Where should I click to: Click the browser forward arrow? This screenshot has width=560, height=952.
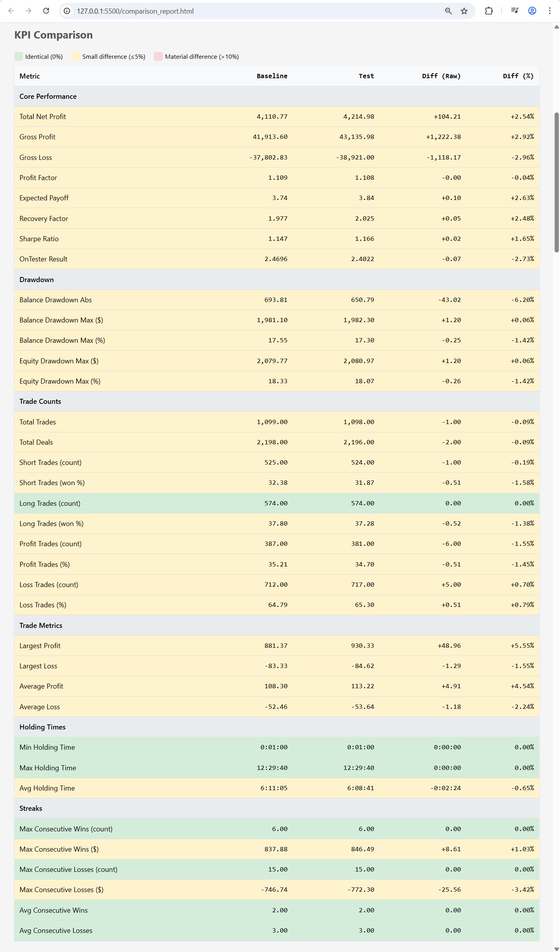click(x=28, y=11)
